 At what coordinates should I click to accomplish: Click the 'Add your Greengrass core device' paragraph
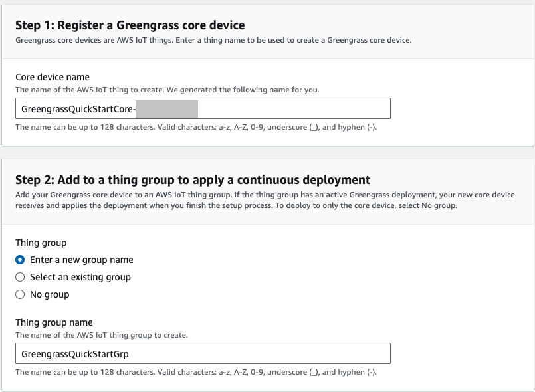[x=265, y=200]
